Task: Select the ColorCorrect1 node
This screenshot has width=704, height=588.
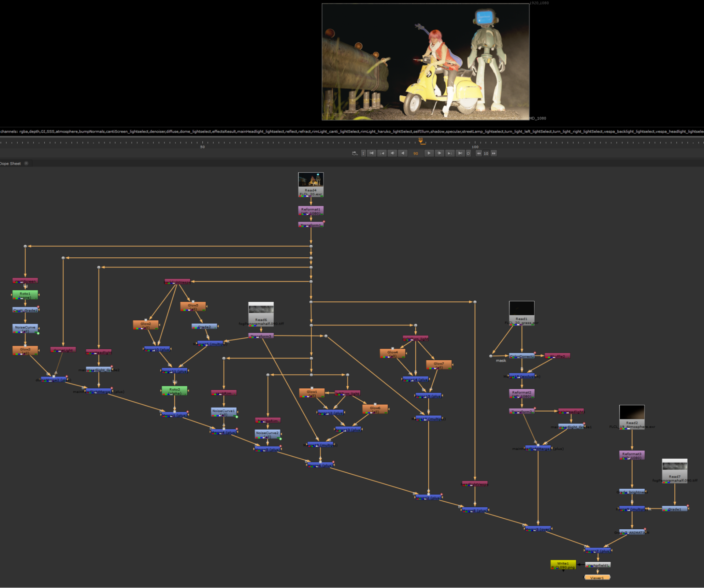Action: (522, 356)
